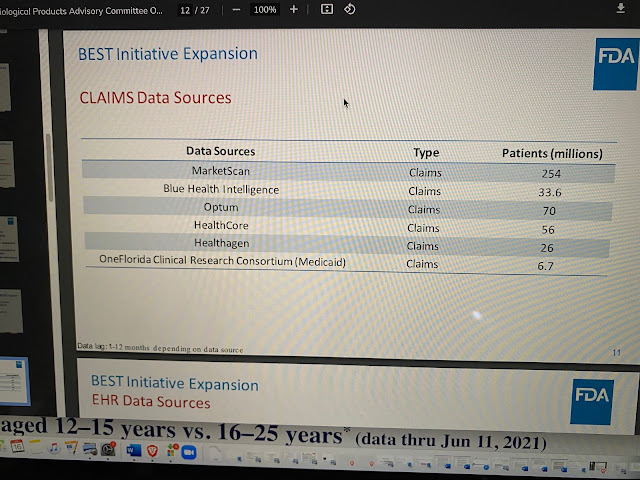The image size is (640, 480).
Task: Click the 100% zoom level field
Action: pos(265,9)
